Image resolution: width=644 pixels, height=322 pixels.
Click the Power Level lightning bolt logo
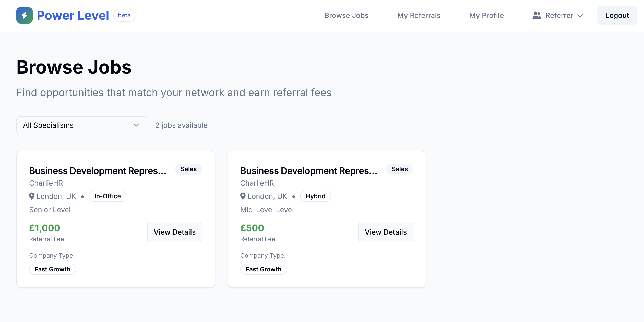25,15
